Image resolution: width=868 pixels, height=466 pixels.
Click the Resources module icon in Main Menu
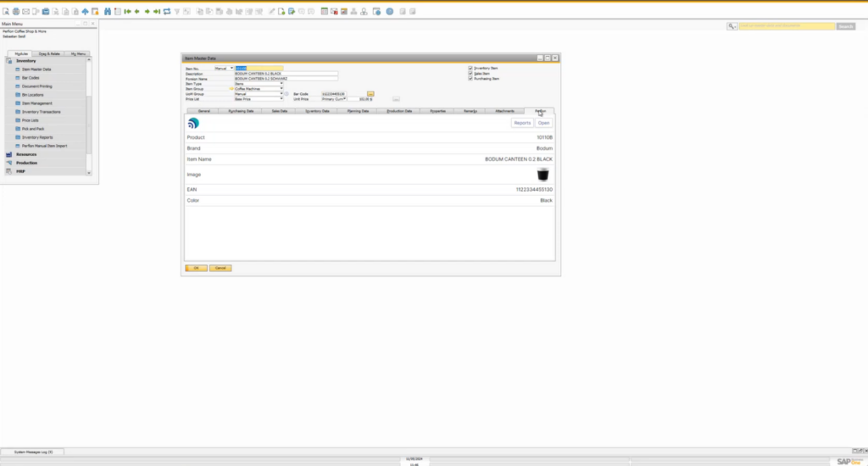8,154
